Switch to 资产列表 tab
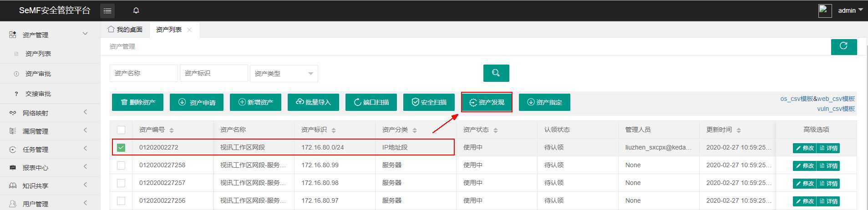Image resolution: width=868 pixels, height=210 pixels. [x=169, y=30]
